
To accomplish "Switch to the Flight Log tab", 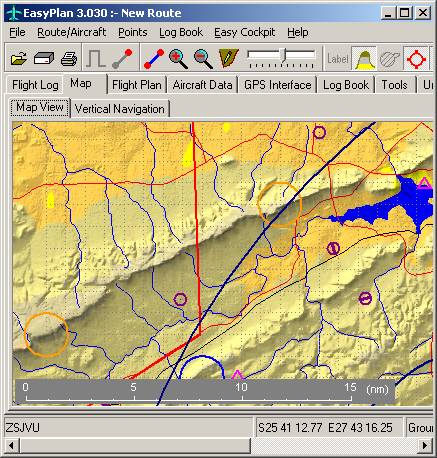I will tap(35, 85).
